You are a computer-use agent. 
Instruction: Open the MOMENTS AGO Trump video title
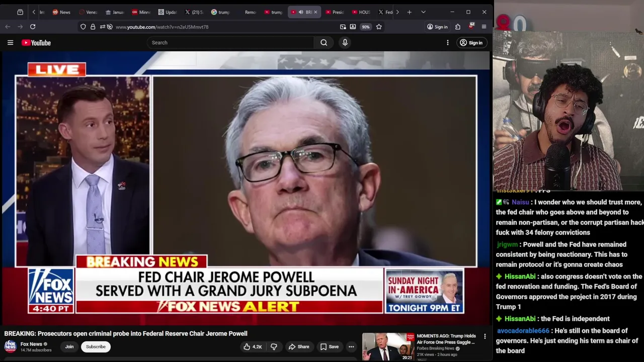(446, 339)
